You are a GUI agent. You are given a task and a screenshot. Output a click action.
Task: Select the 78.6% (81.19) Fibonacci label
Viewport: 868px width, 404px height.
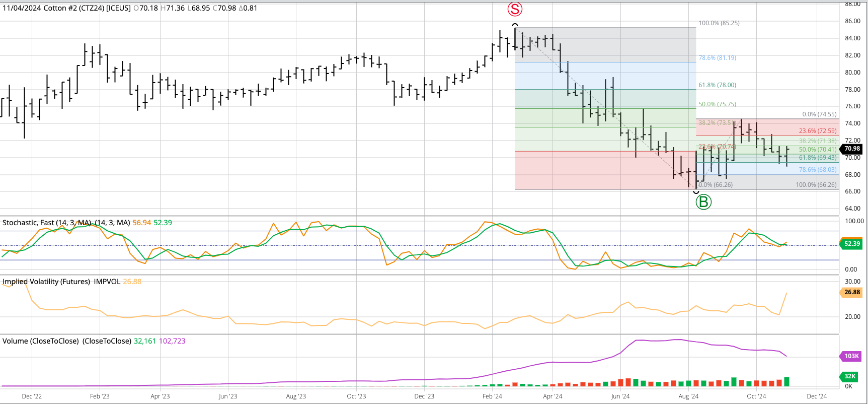tap(717, 58)
